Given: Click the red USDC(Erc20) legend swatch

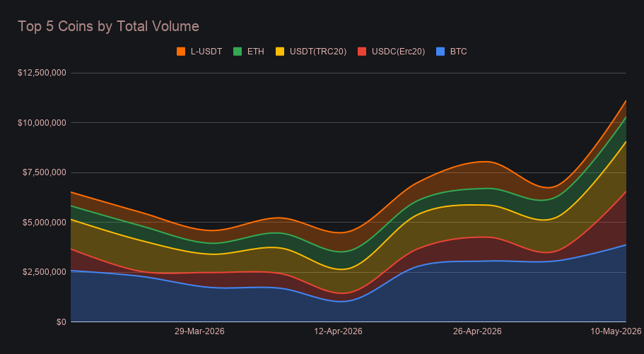Looking at the screenshot, I should point(362,52).
